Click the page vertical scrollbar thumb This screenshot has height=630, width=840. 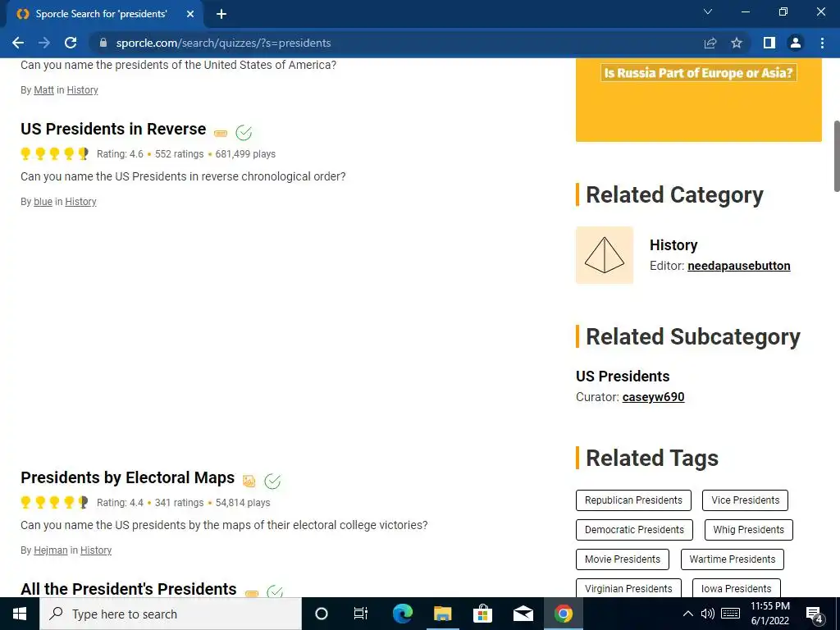[x=836, y=156]
